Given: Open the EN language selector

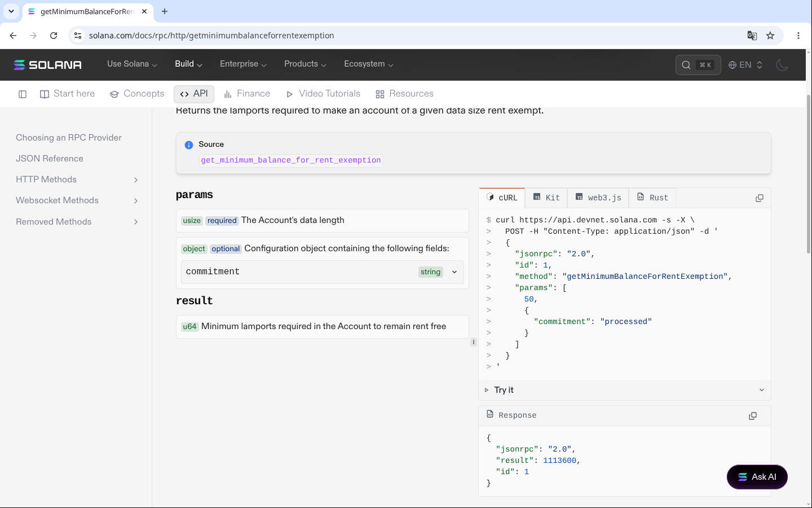Looking at the screenshot, I should pos(745,65).
